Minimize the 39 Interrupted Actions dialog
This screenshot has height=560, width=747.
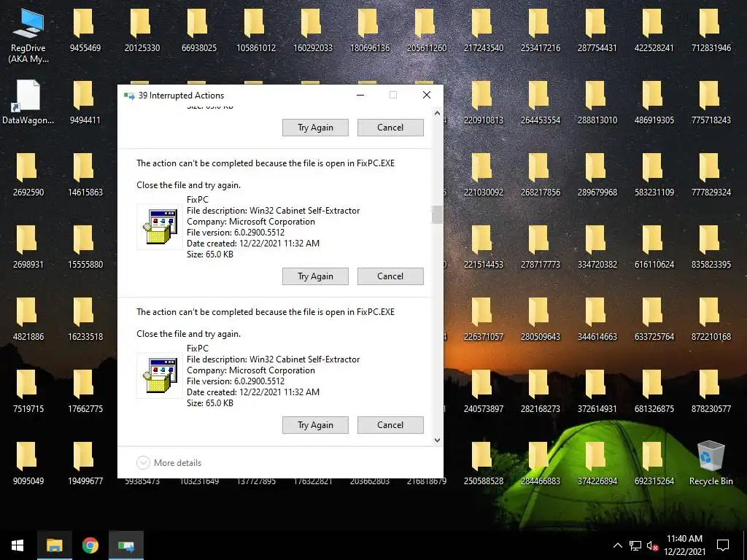tap(360, 95)
